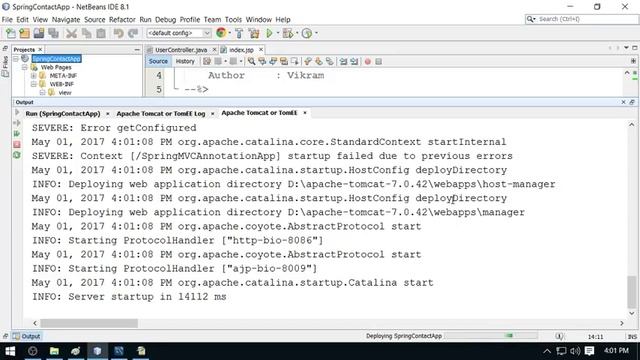Open File Explorer from the taskbar
The height and width of the screenshot is (360, 640).
coord(54,351)
